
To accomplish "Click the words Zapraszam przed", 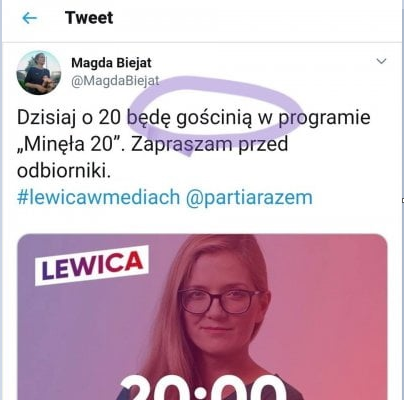I will tap(209, 145).
